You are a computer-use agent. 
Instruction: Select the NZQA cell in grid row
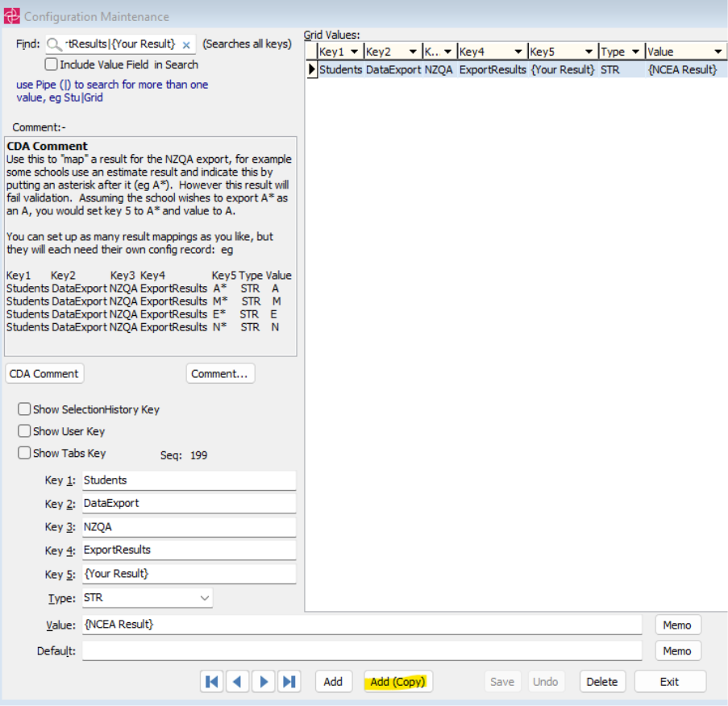(439, 69)
